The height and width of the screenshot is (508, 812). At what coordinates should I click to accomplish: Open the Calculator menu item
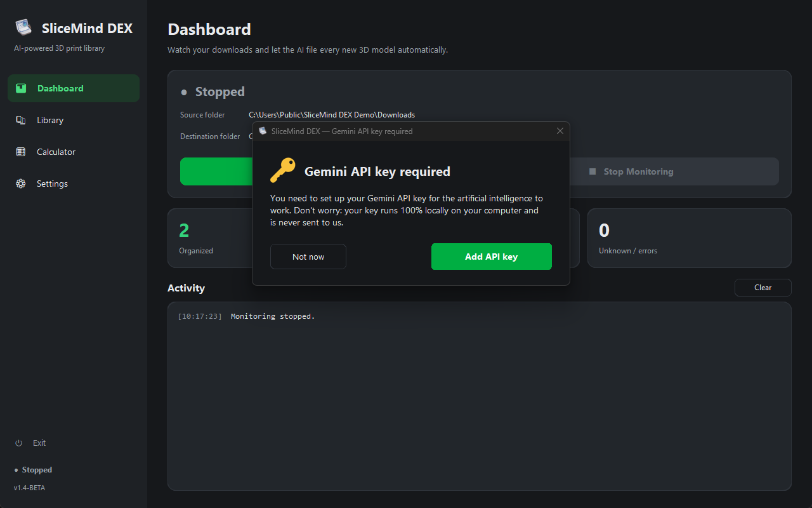[74, 152]
